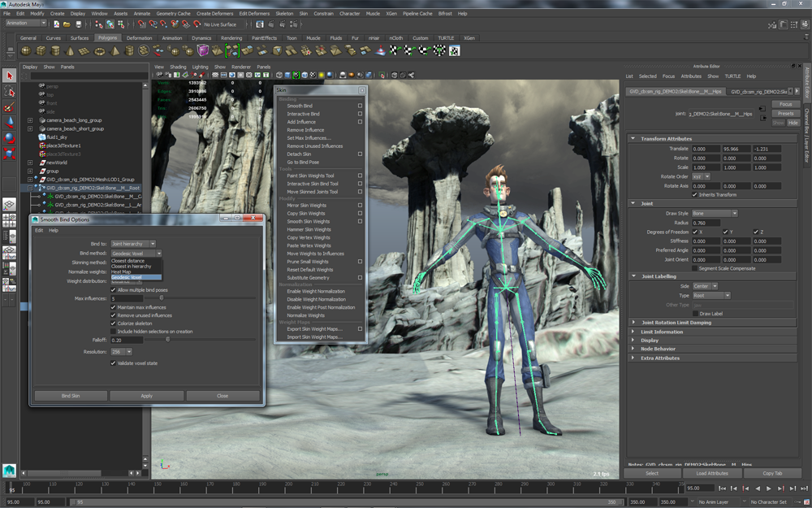Click the last checkered shelf icon
This screenshot has height=508, width=812.
[454, 50]
